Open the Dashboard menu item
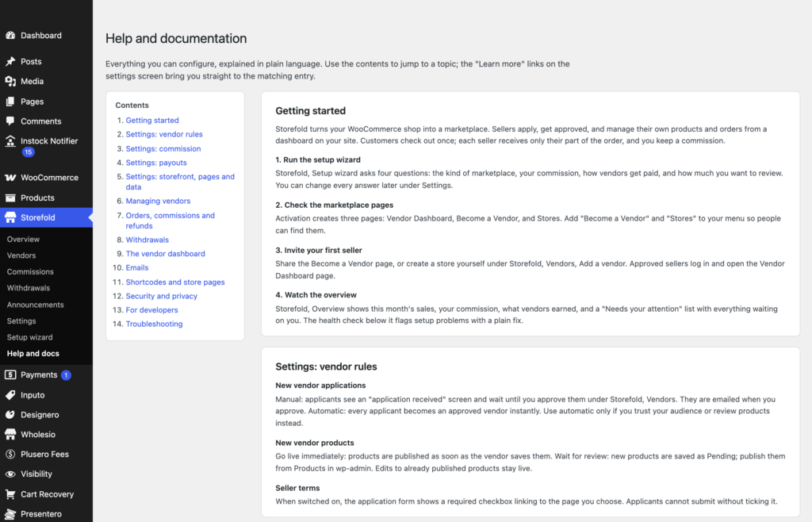812x522 pixels. point(41,35)
